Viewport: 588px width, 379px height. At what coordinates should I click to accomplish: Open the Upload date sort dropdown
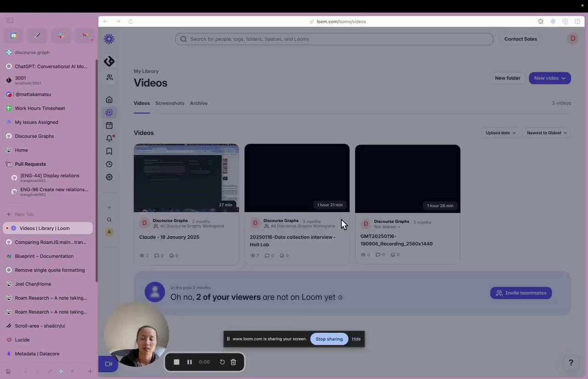(x=500, y=133)
